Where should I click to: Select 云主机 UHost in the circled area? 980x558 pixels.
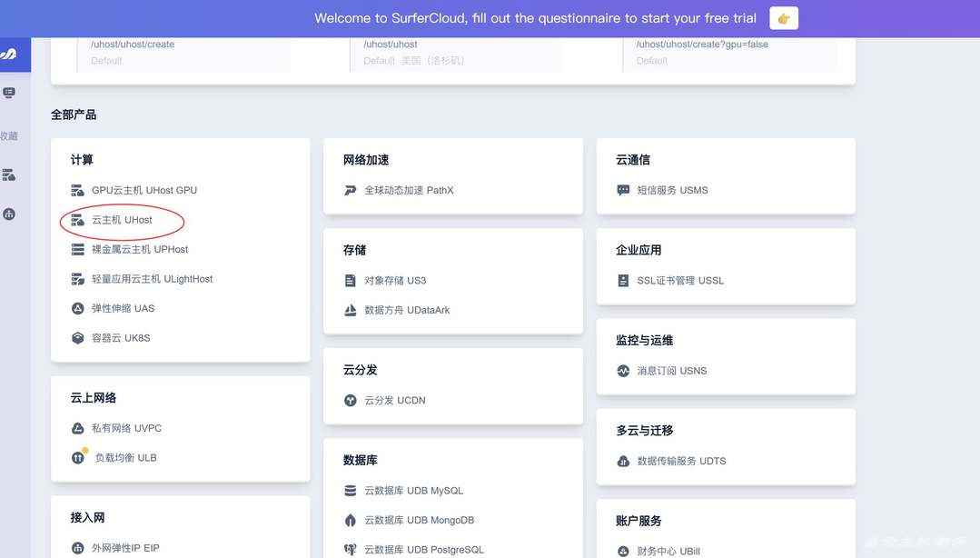click(121, 219)
